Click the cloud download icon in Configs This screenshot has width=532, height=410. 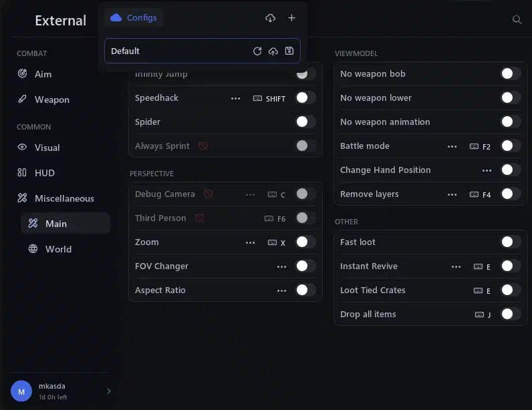[x=270, y=18]
